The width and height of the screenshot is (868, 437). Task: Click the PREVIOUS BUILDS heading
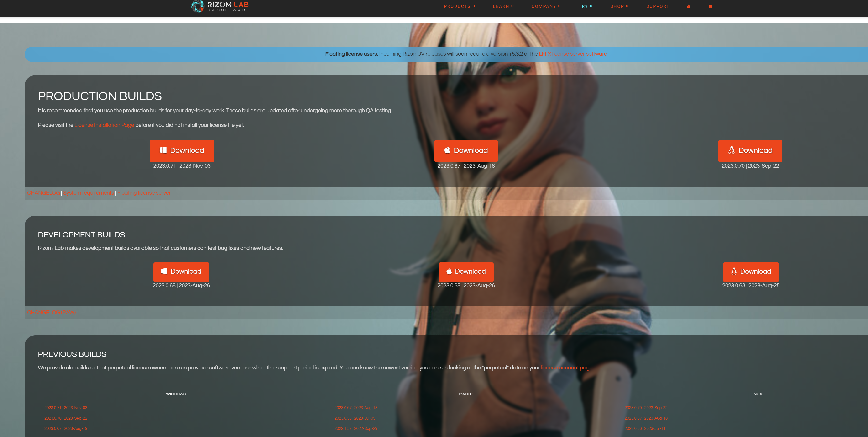[x=72, y=354]
